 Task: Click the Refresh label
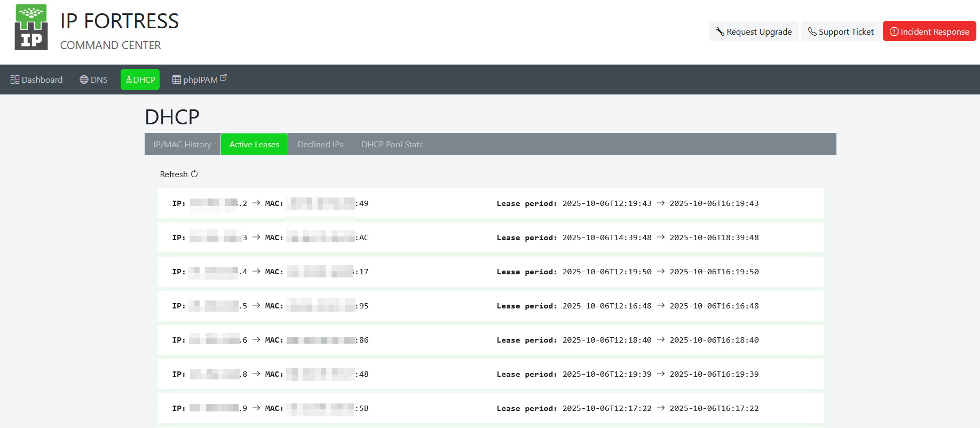tap(174, 174)
